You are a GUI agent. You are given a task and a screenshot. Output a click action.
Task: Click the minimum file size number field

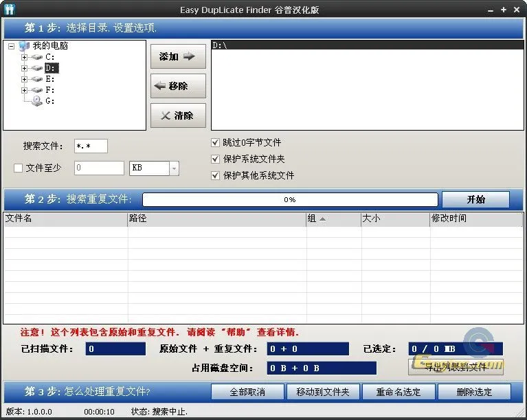click(x=99, y=168)
